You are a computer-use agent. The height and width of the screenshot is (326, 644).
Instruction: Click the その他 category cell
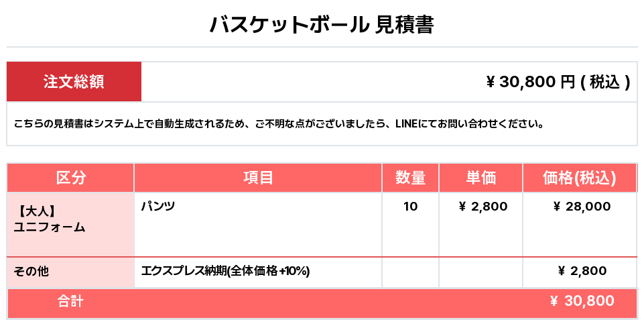click(x=70, y=272)
